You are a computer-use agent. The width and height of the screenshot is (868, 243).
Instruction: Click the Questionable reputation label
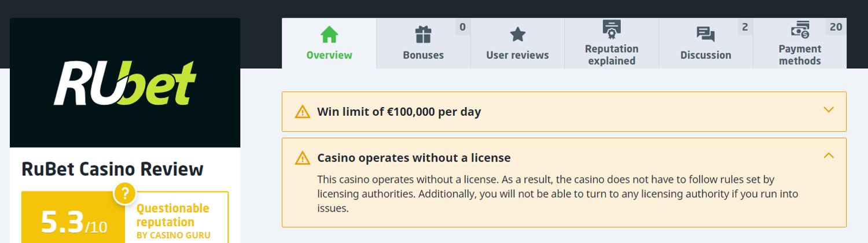(x=172, y=215)
